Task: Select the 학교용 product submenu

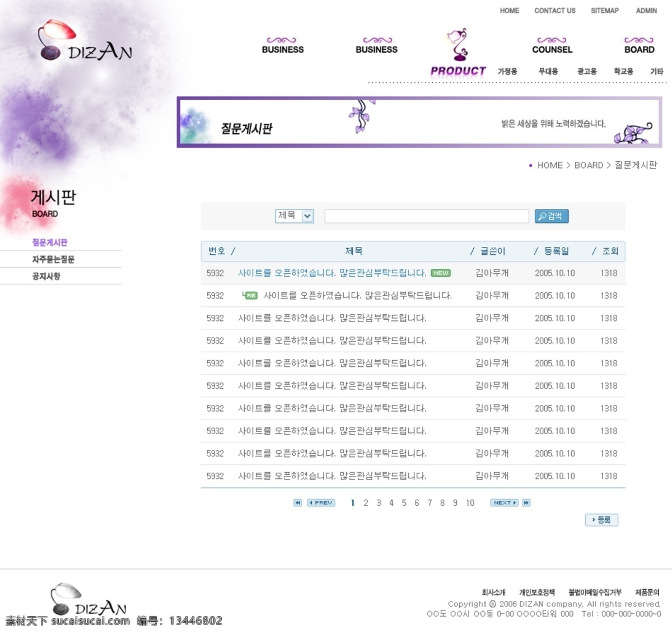Action: click(x=623, y=72)
